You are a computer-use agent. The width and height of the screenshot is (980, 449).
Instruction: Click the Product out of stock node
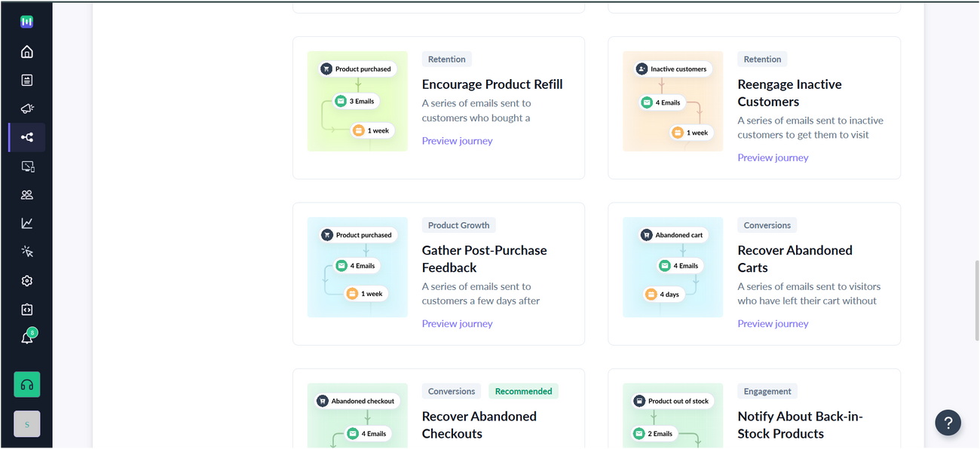[672, 402]
